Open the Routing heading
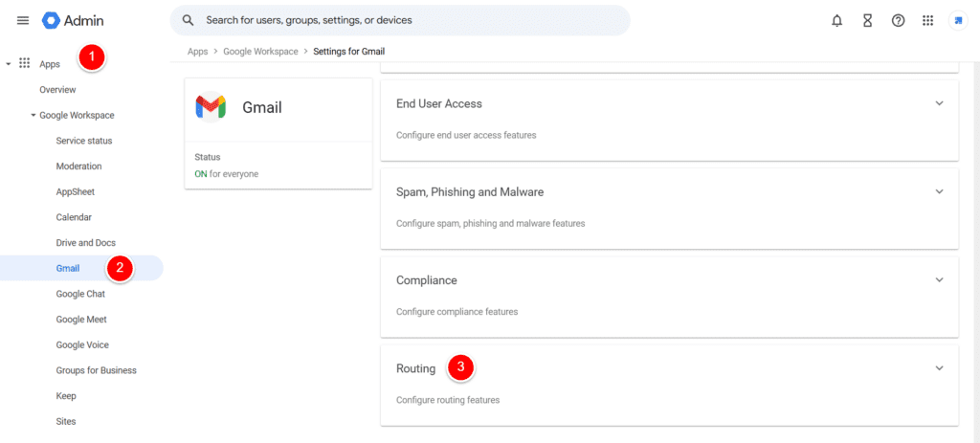 [x=415, y=368]
